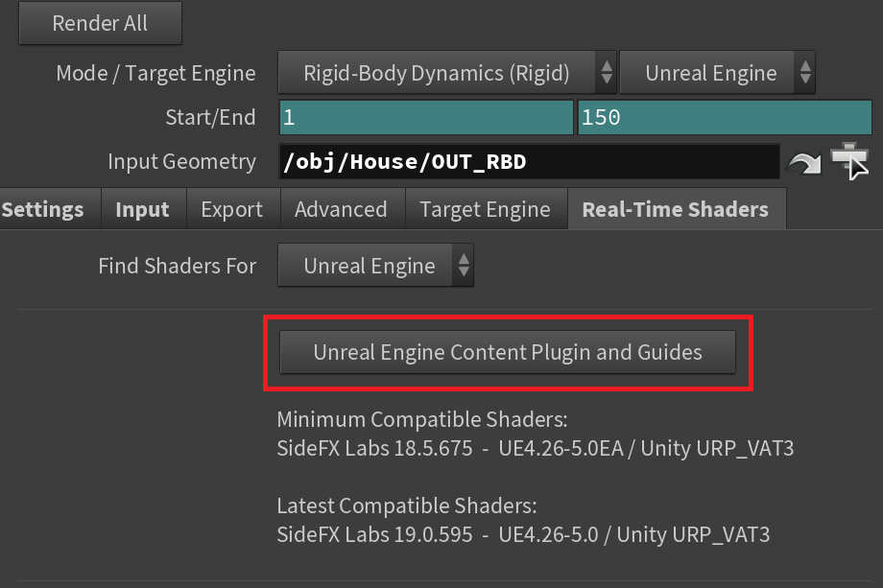The height and width of the screenshot is (588, 883).
Task: Click the Start frame field containing 1
Action: [426, 118]
